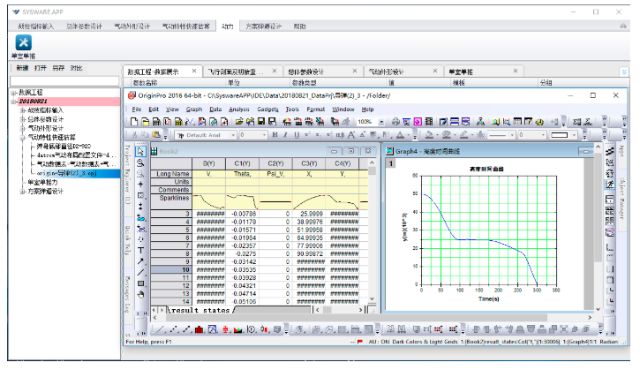Select the Rectangle drawing tool
Screen dimensions: 640x370
point(141,283)
